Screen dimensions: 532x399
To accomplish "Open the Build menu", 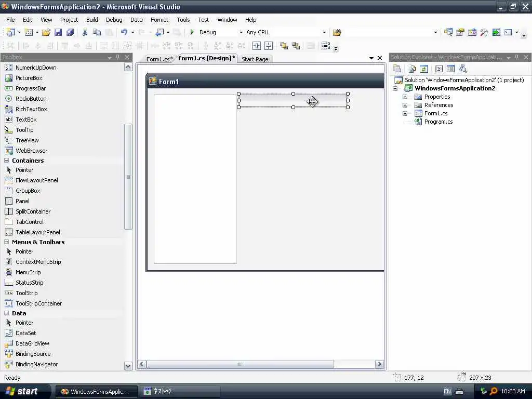I will [x=92, y=20].
